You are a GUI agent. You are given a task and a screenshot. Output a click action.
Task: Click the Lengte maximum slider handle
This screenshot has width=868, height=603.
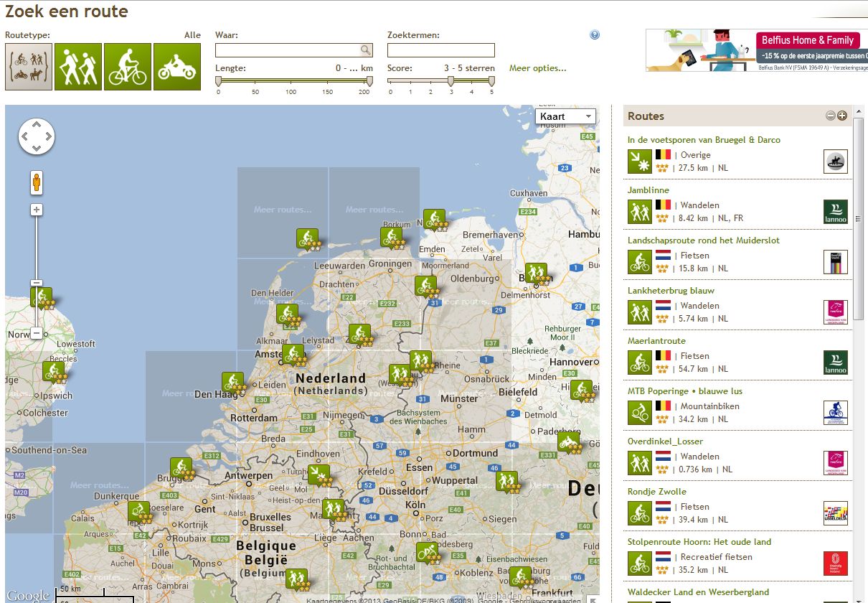[369, 81]
